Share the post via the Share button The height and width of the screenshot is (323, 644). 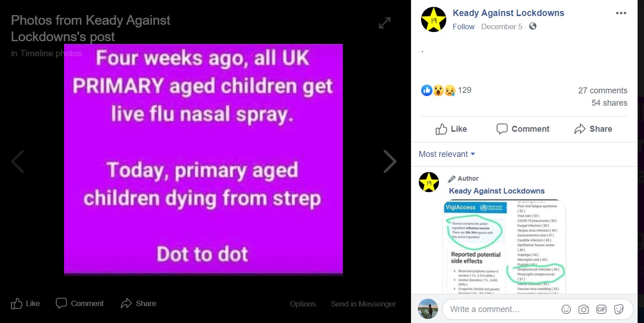click(593, 129)
